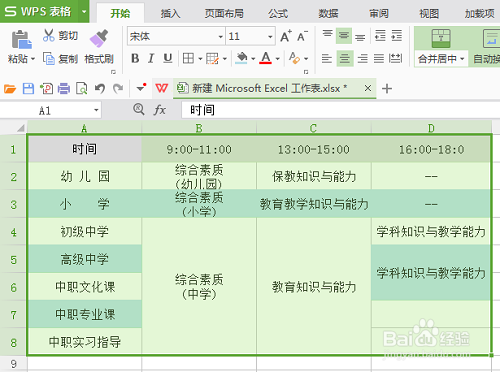Click the Paste clipboard icon
This screenshot has height=372, width=500.
coord(21,40)
